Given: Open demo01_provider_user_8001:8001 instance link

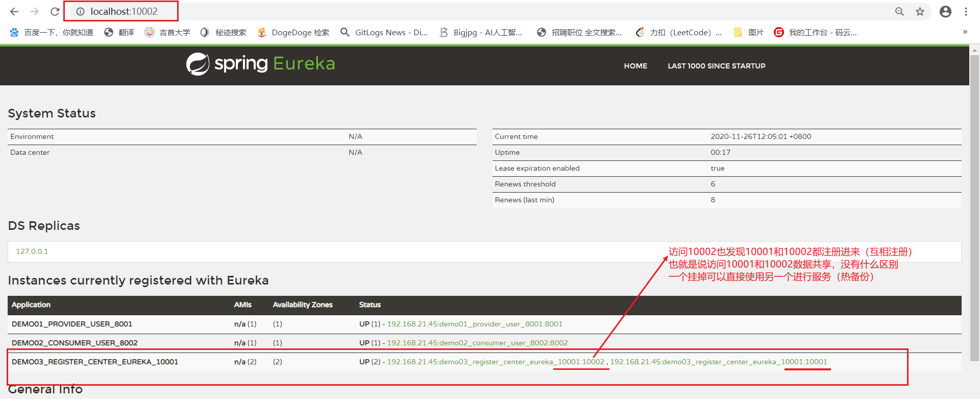Looking at the screenshot, I should click(x=475, y=324).
